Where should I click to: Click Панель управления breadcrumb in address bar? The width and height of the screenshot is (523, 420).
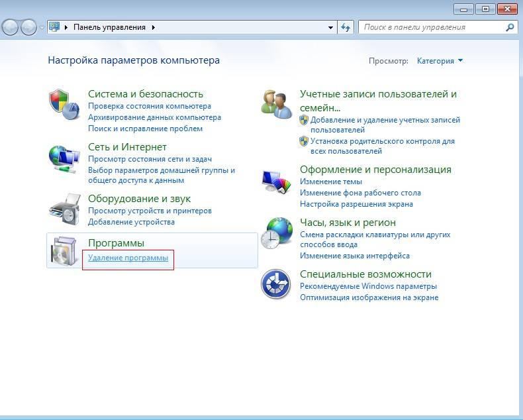[x=109, y=27]
